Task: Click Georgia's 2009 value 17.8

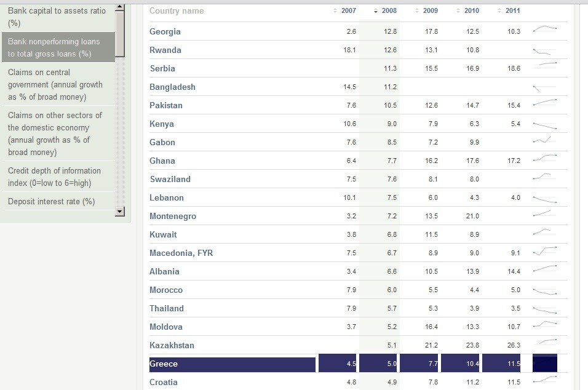Action: (431, 31)
